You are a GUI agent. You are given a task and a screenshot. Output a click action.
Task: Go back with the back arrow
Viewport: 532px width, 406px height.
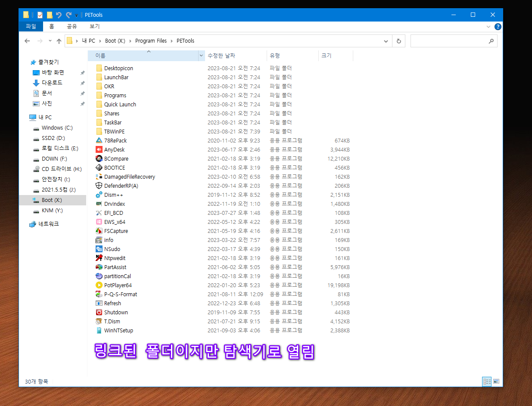tap(27, 41)
